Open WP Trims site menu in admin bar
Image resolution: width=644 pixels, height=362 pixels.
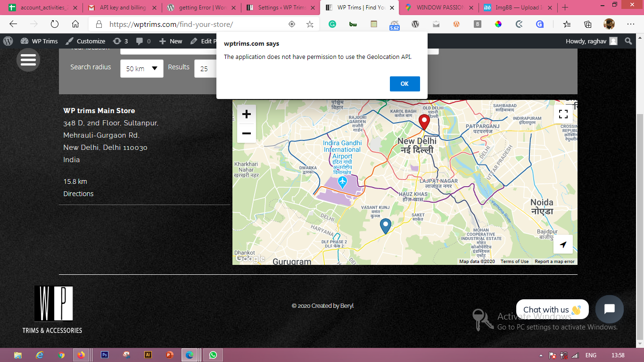(x=39, y=41)
